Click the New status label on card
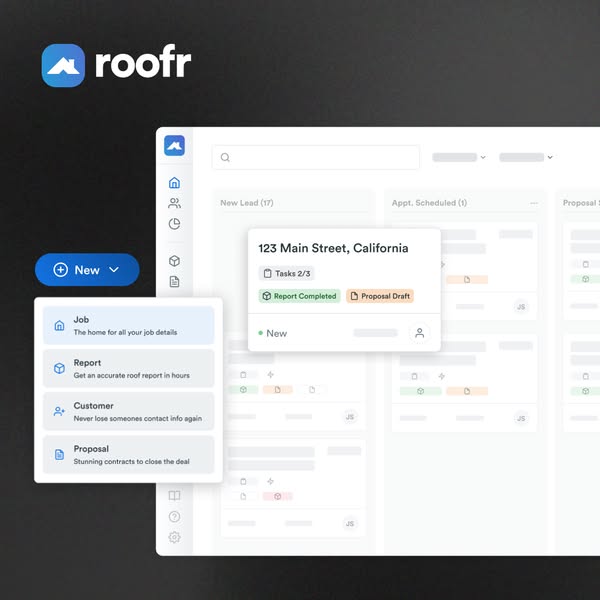This screenshot has height=600, width=600. click(272, 333)
